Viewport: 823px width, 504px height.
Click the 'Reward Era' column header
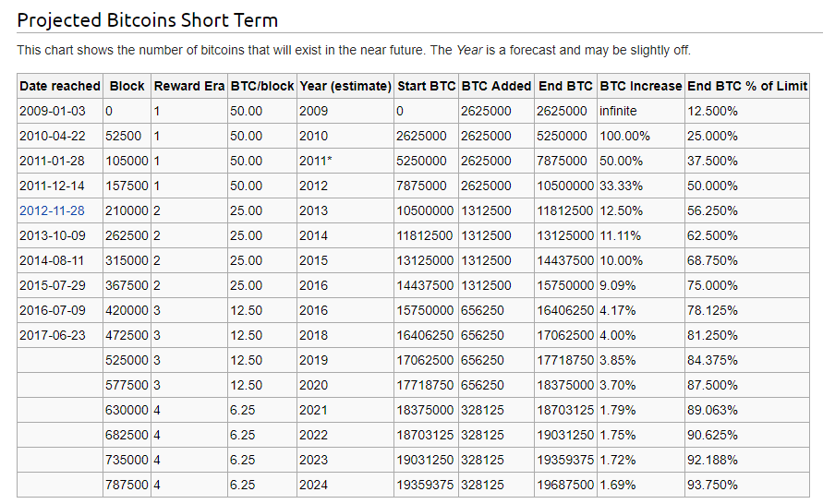(188, 86)
